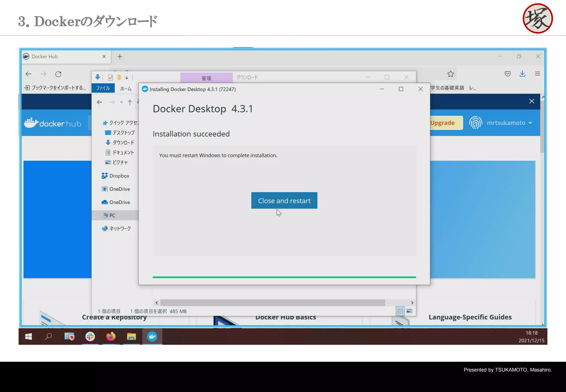Select ダウンロード in Explorer sidebar
The image size is (566, 392).
click(x=120, y=143)
